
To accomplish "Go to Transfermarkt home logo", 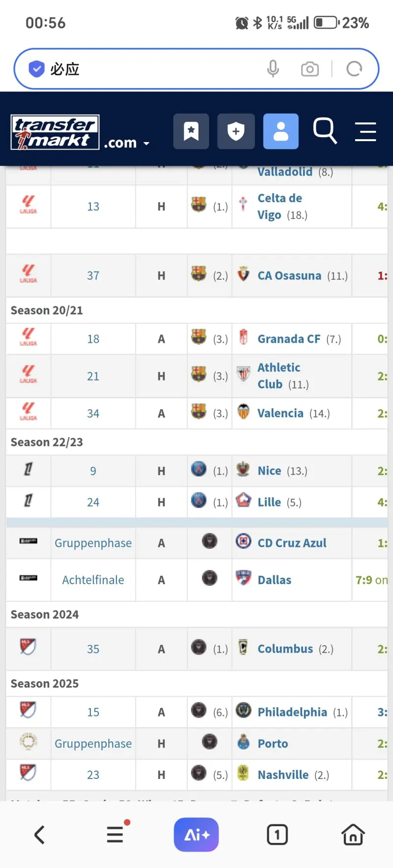I will point(55,132).
